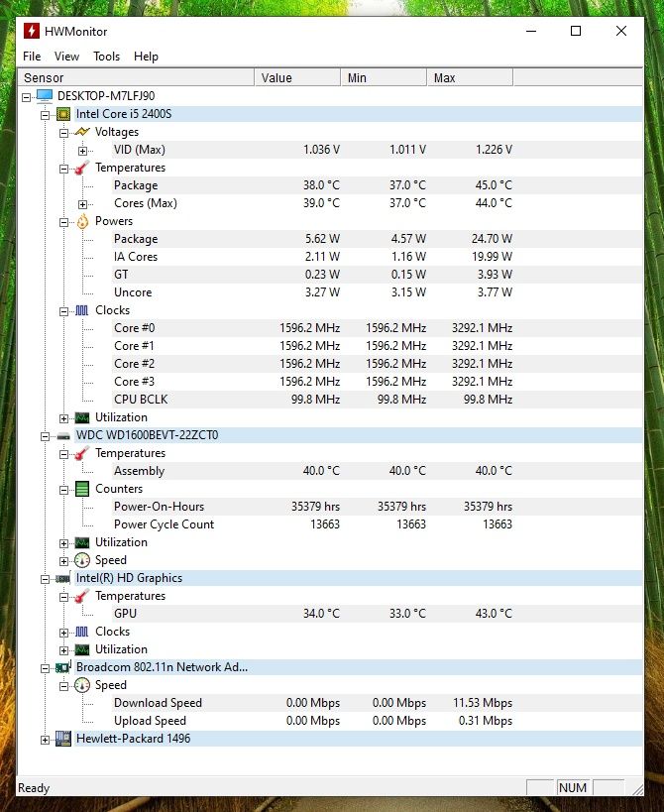
Task: Collapse the Powers section
Action: point(63,222)
